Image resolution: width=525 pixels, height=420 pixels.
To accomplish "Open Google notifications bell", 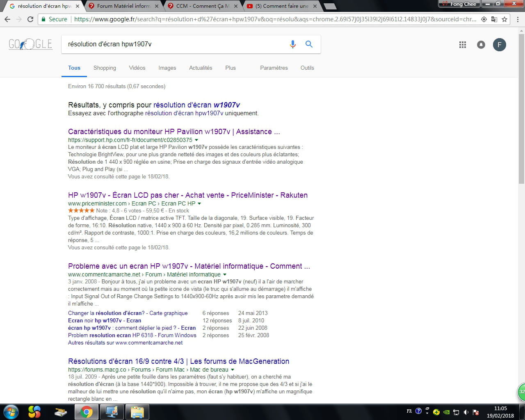I will (481, 45).
